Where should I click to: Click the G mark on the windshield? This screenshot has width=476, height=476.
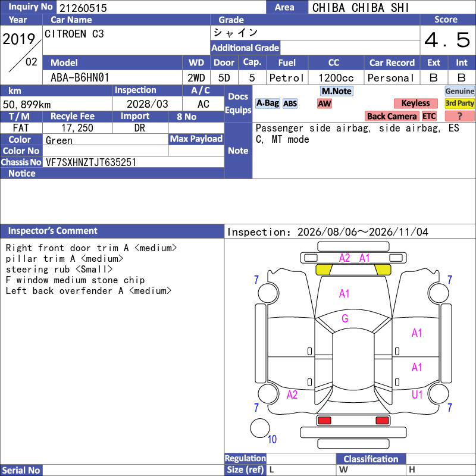tap(345, 318)
